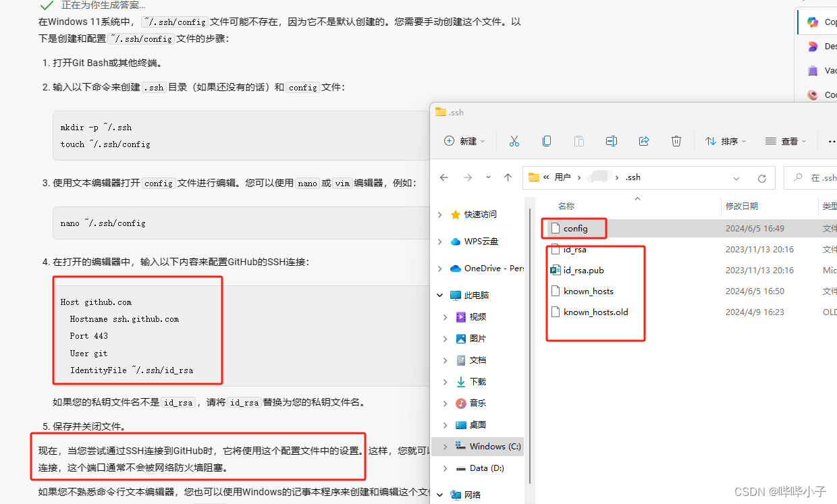
Task: Click the folder icon in address bar
Action: coord(534,177)
